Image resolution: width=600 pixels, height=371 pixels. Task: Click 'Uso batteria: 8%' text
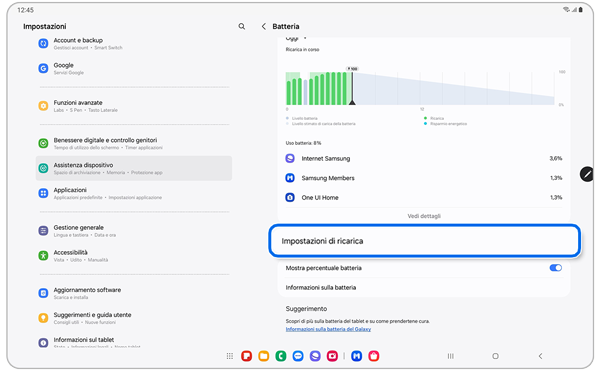pos(303,143)
